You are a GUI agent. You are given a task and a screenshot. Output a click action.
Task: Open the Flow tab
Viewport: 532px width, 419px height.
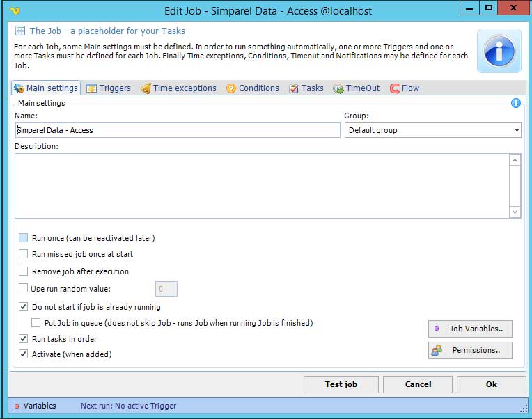[x=405, y=88]
